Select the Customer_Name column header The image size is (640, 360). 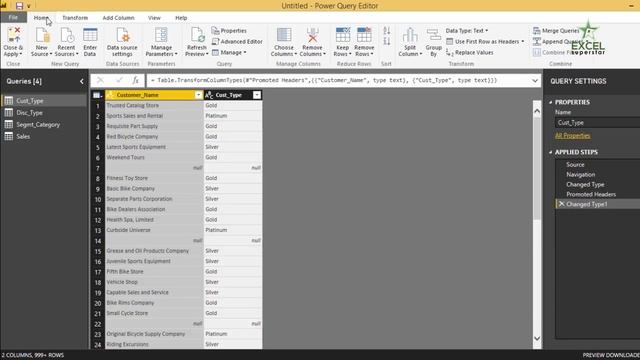coord(154,95)
